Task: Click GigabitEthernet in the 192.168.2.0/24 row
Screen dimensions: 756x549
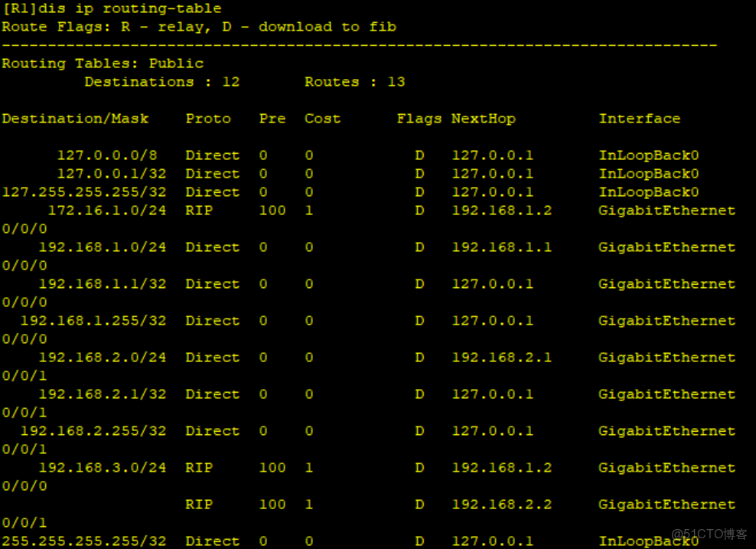Action: (667, 358)
